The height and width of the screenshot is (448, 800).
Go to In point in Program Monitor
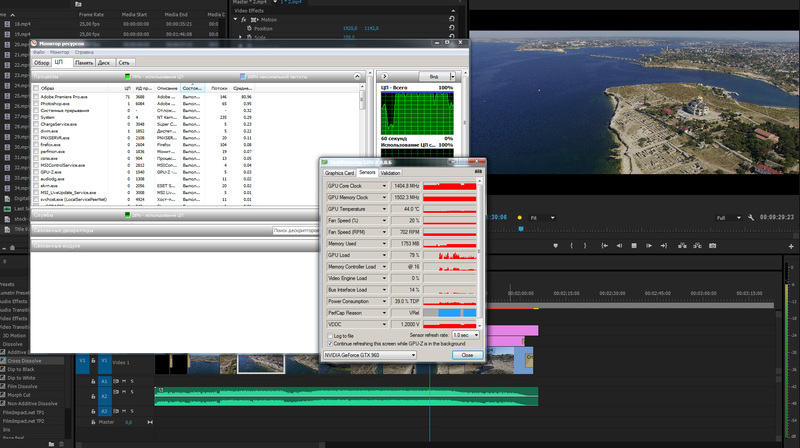[604, 246]
